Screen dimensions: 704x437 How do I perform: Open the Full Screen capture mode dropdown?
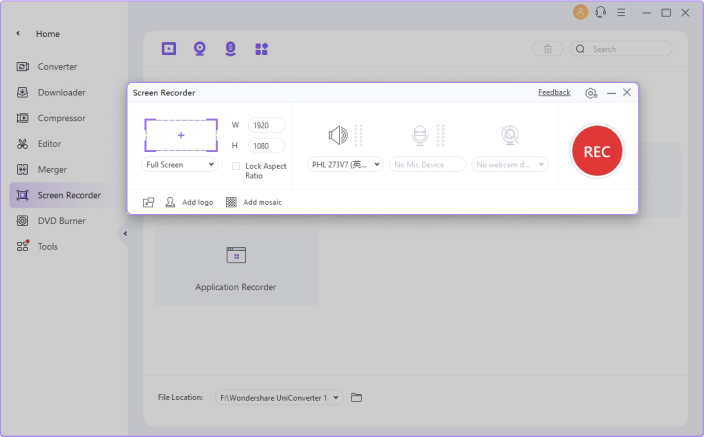click(x=180, y=164)
